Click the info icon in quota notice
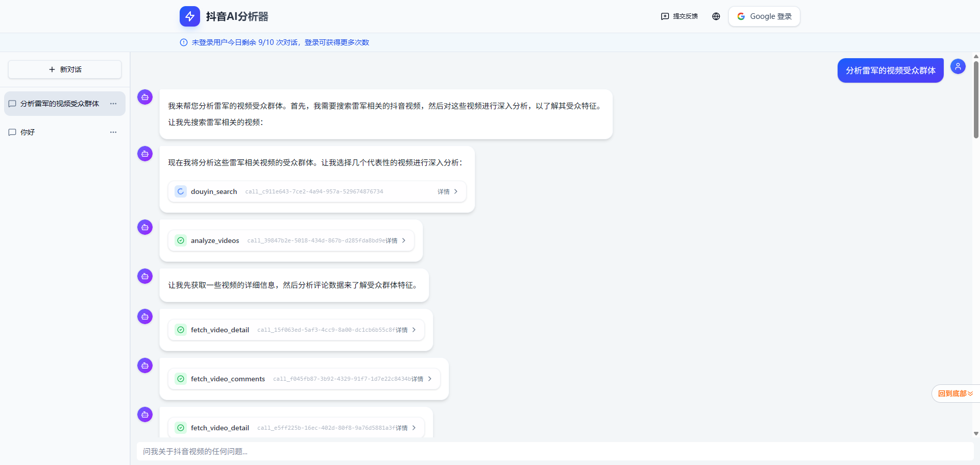The height and width of the screenshot is (465, 980). pyautogui.click(x=184, y=42)
